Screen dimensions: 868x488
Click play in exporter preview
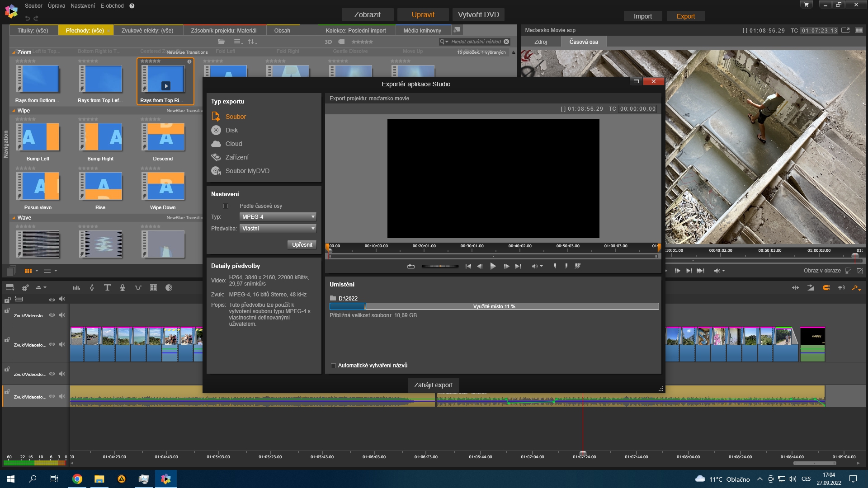[x=493, y=267]
